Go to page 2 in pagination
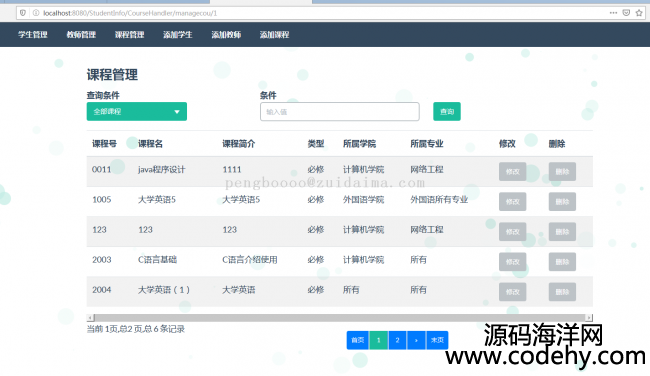Screen dimensions: 650x376 tap(397, 340)
